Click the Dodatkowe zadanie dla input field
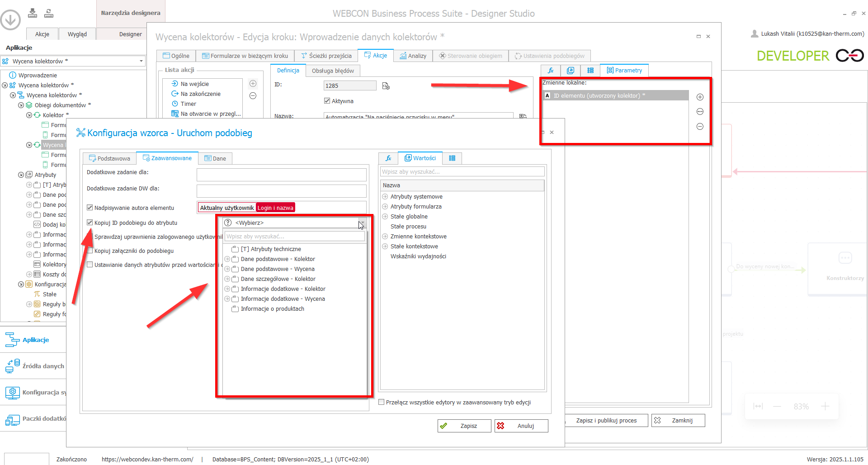 281,175
